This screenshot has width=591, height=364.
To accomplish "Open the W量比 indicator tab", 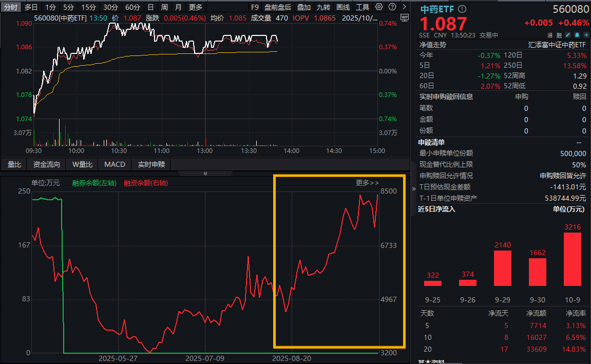I will (82, 164).
